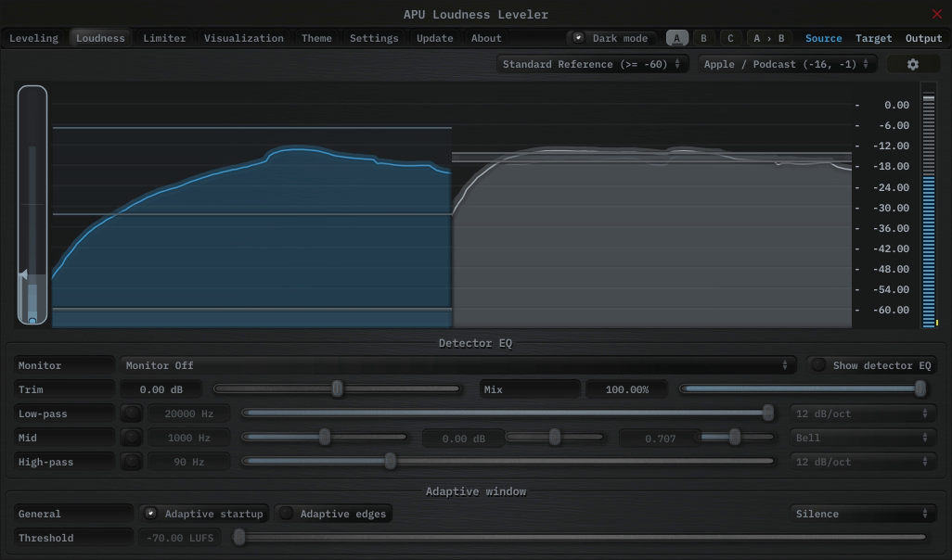The height and width of the screenshot is (560, 952).
Task: Enable Show detector EQ
Action: tap(871, 365)
